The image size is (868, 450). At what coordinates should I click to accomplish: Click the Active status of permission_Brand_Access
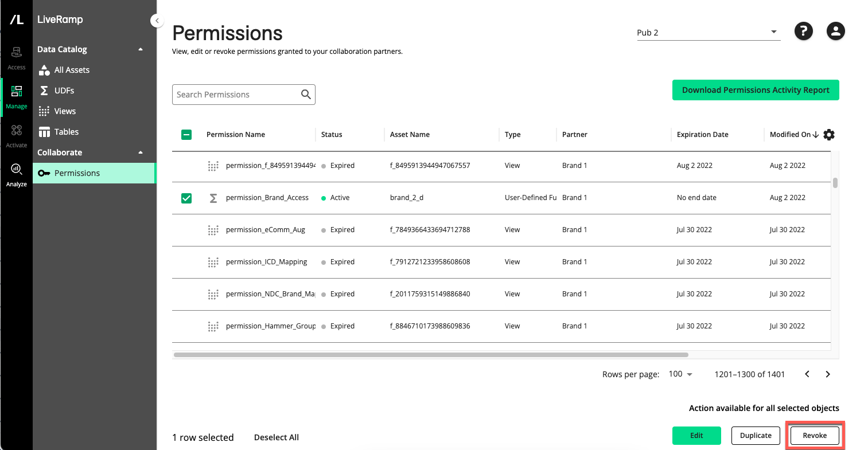[336, 198]
